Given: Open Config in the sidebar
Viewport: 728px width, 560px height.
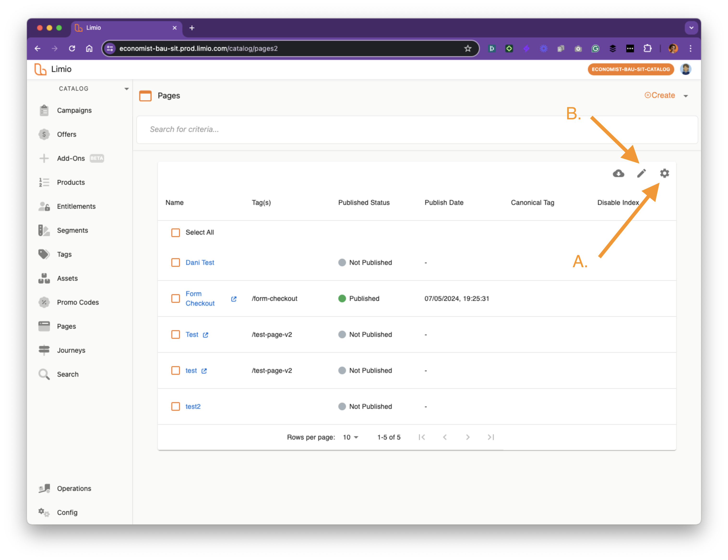Looking at the screenshot, I should 67,512.
